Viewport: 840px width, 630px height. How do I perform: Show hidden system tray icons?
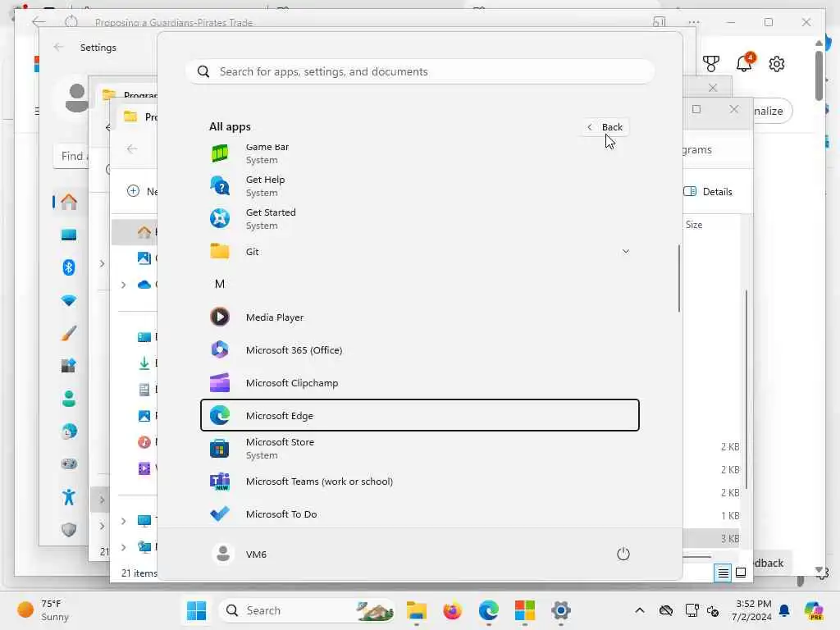click(x=640, y=610)
